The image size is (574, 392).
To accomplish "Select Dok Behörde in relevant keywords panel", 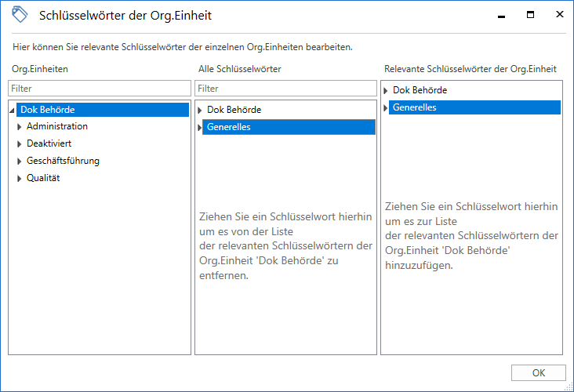I will tap(420, 90).
